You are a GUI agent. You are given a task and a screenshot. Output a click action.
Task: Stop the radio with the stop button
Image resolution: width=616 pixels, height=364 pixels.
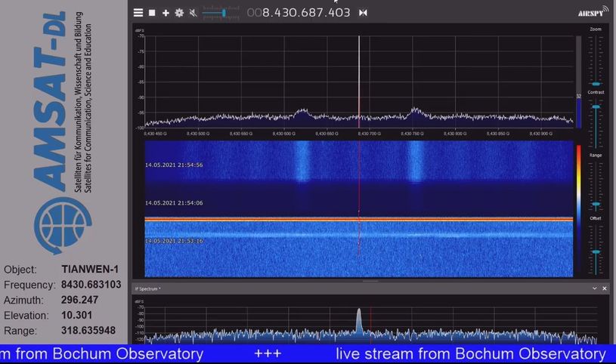click(x=152, y=13)
